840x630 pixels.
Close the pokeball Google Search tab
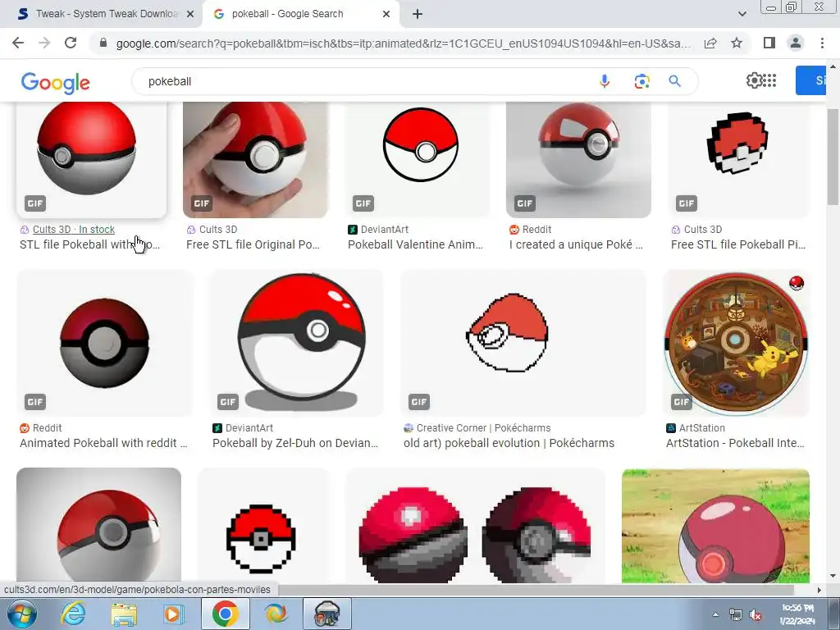click(386, 14)
